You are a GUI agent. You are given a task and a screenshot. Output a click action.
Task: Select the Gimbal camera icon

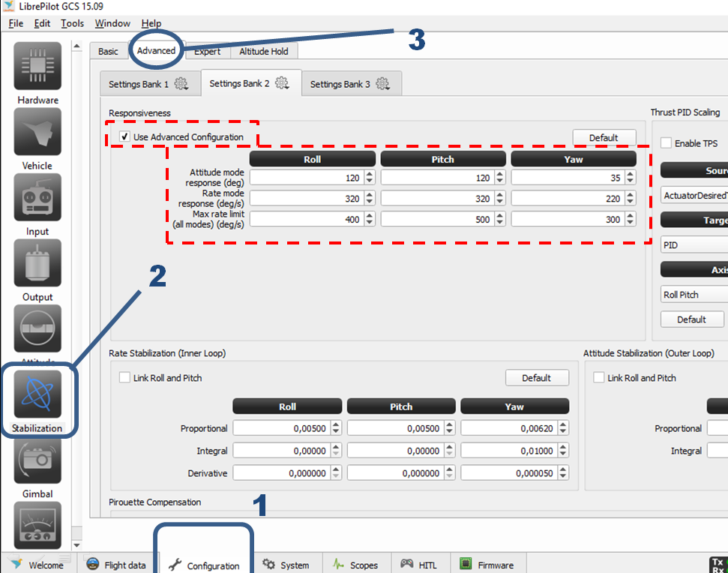click(37, 460)
